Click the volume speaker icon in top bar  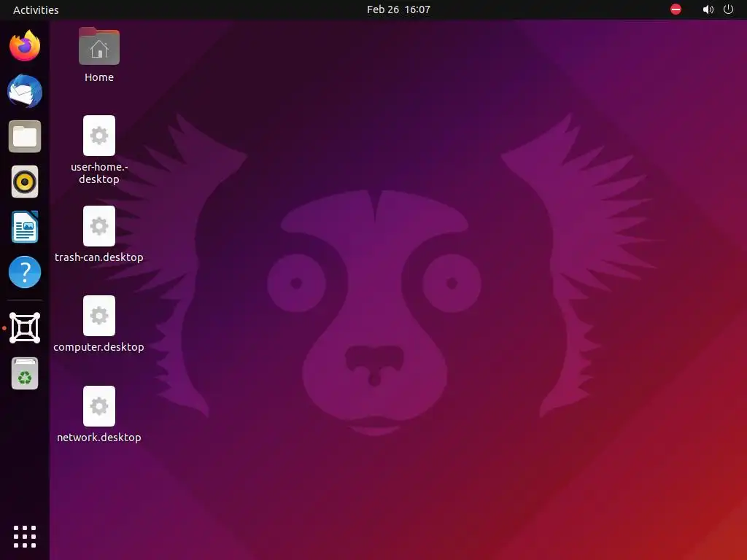pyautogui.click(x=708, y=9)
